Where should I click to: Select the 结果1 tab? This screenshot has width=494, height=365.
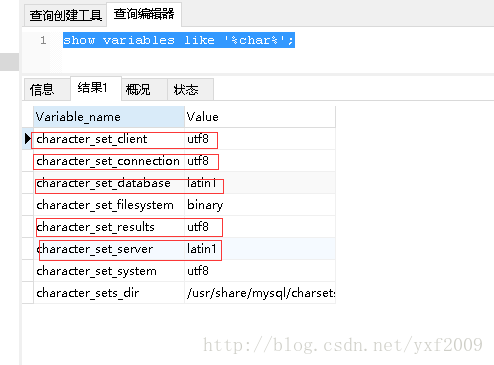pos(96,88)
